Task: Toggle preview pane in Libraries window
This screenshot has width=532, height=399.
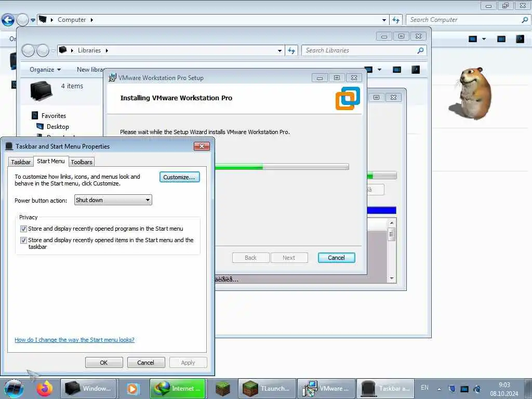Action: coord(396,70)
